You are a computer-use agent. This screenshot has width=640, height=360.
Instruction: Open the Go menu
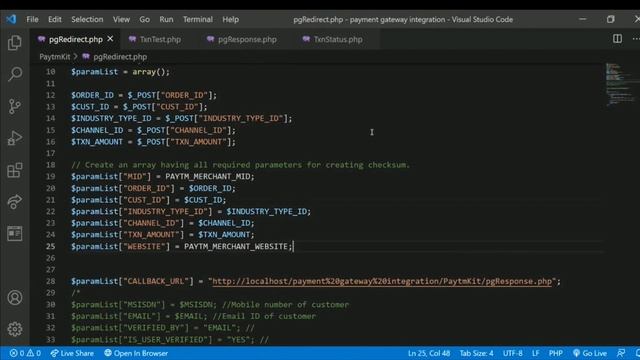144,19
